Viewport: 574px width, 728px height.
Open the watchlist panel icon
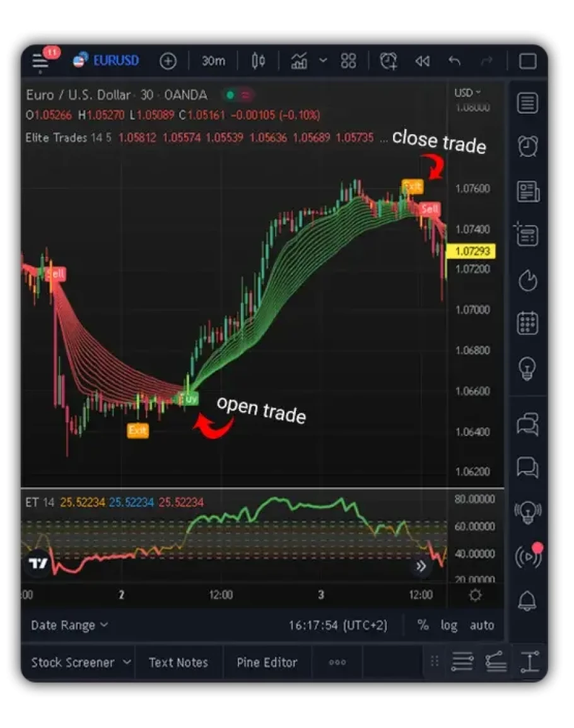pos(527,103)
